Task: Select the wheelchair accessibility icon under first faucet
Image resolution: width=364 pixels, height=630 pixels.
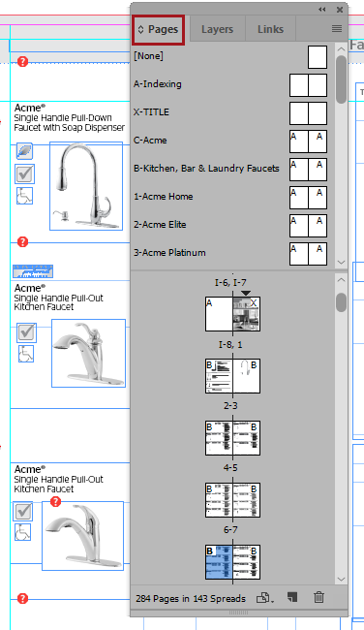Action: tap(24, 196)
